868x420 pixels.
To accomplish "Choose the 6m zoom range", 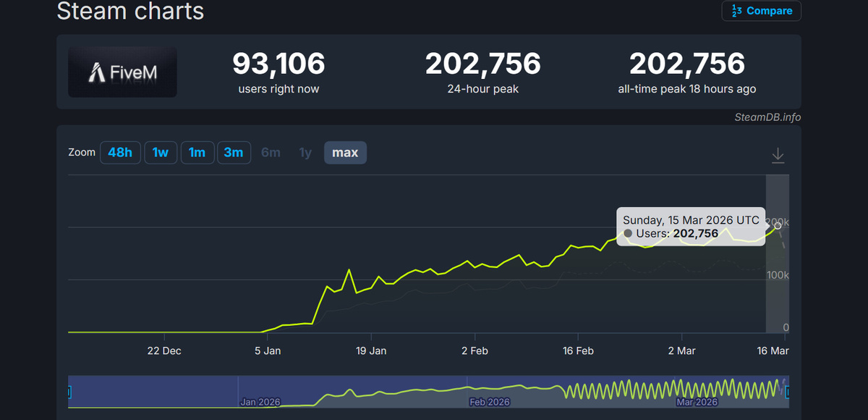I will [x=271, y=152].
